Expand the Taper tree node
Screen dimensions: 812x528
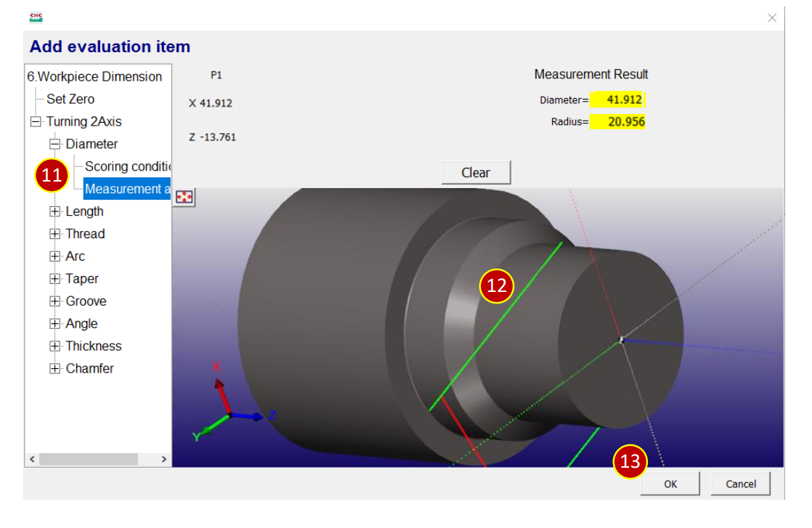point(55,278)
